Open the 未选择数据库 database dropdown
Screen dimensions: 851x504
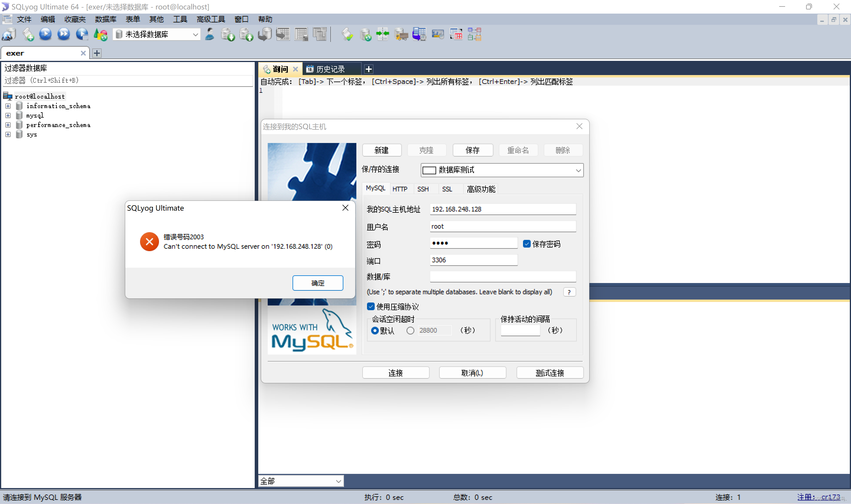tap(195, 34)
